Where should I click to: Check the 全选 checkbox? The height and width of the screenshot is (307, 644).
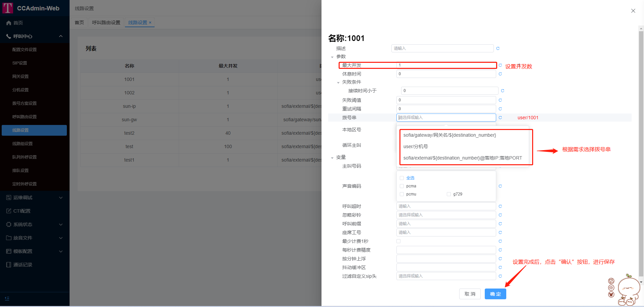pyautogui.click(x=402, y=178)
